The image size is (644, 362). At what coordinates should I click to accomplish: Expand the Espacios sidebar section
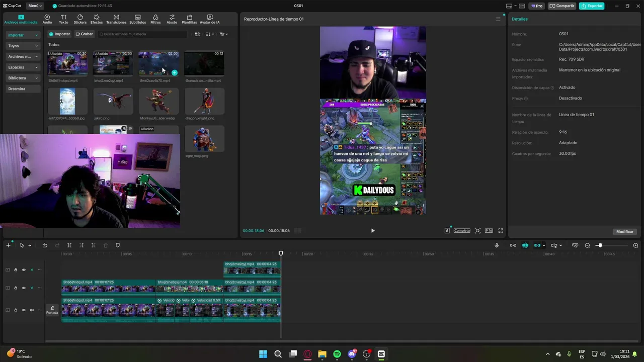click(x=23, y=67)
